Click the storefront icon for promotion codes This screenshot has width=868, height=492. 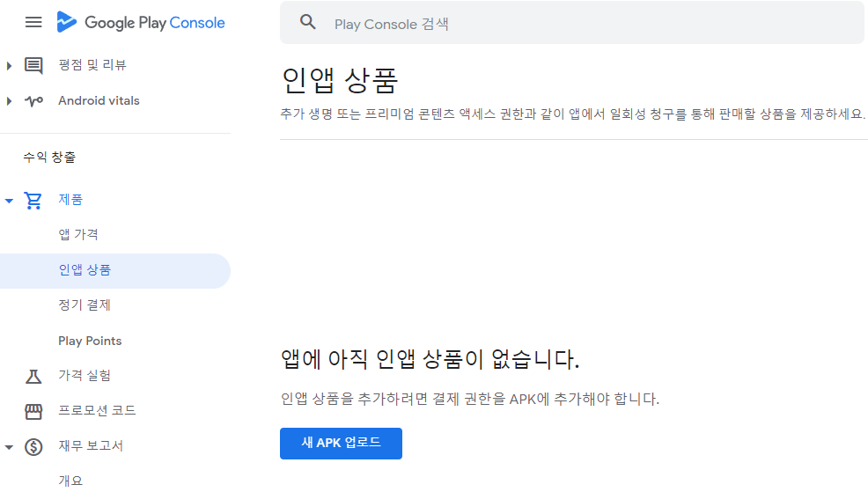[33, 411]
